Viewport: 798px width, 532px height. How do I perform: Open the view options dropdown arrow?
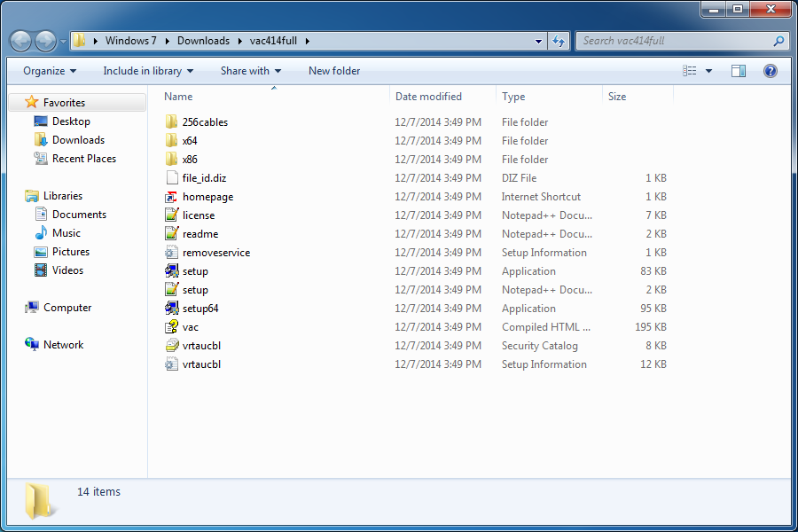coord(708,71)
